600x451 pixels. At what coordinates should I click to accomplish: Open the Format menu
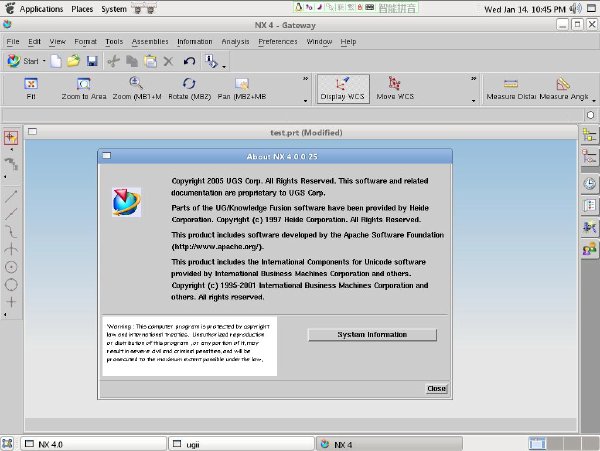(85, 41)
